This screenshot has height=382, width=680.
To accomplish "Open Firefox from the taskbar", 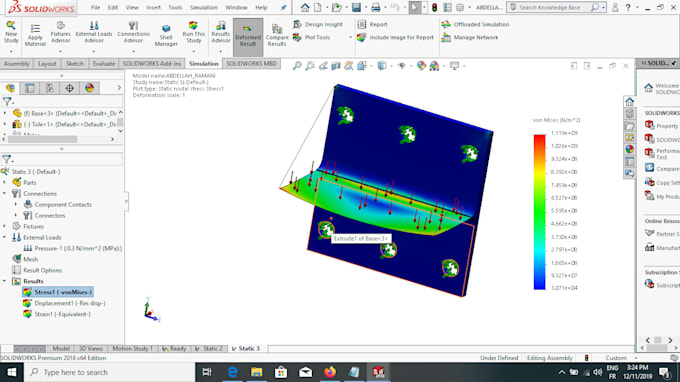I will click(x=330, y=372).
